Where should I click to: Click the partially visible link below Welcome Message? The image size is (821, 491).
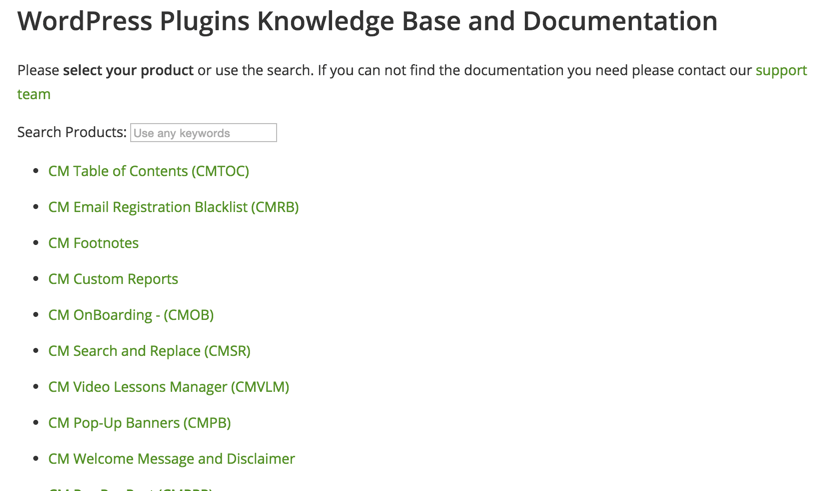pyautogui.click(x=130, y=488)
